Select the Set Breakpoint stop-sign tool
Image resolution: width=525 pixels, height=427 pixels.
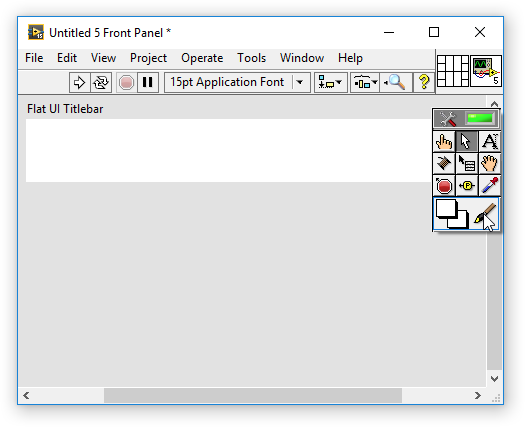[444, 186]
